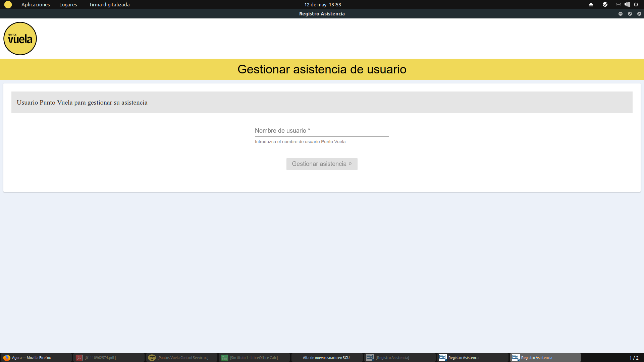
Task: Open the network connection tray icon
Action: click(618, 5)
